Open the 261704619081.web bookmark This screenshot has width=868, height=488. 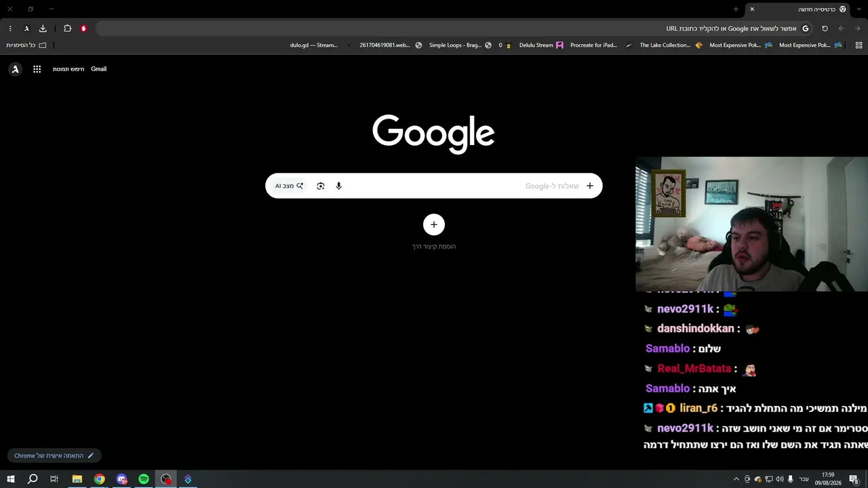click(x=390, y=45)
